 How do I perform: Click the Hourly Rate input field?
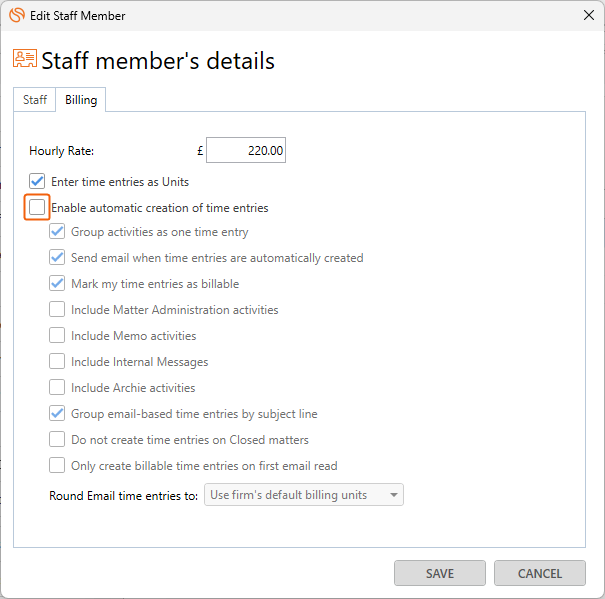point(246,150)
